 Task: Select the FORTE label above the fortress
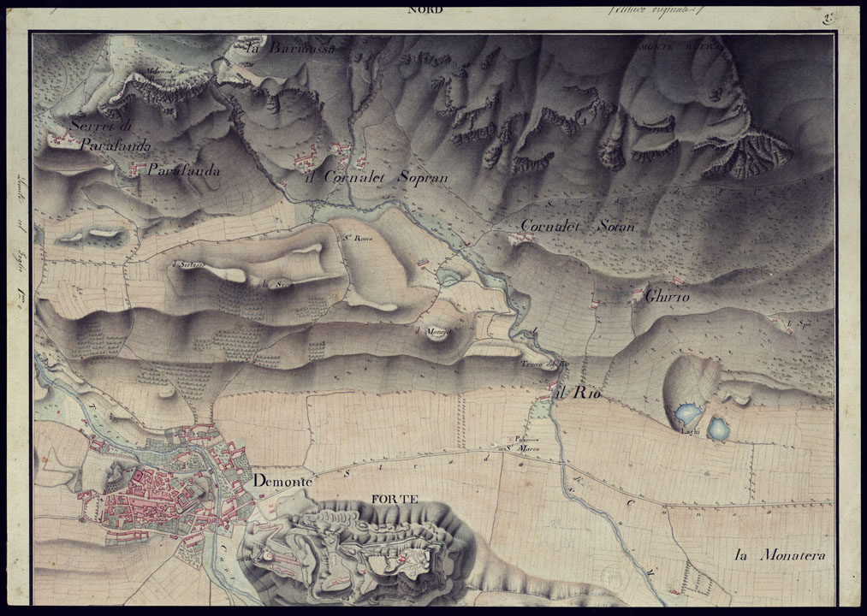click(x=394, y=499)
